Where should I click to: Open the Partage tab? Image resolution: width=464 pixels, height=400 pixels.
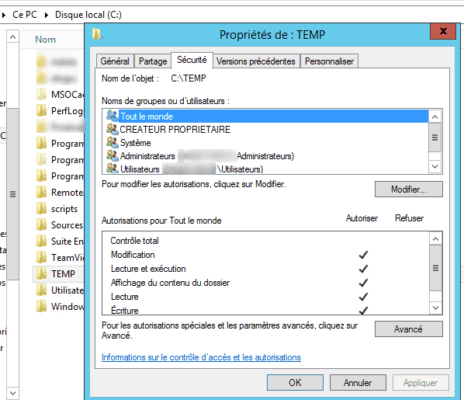[x=153, y=61]
